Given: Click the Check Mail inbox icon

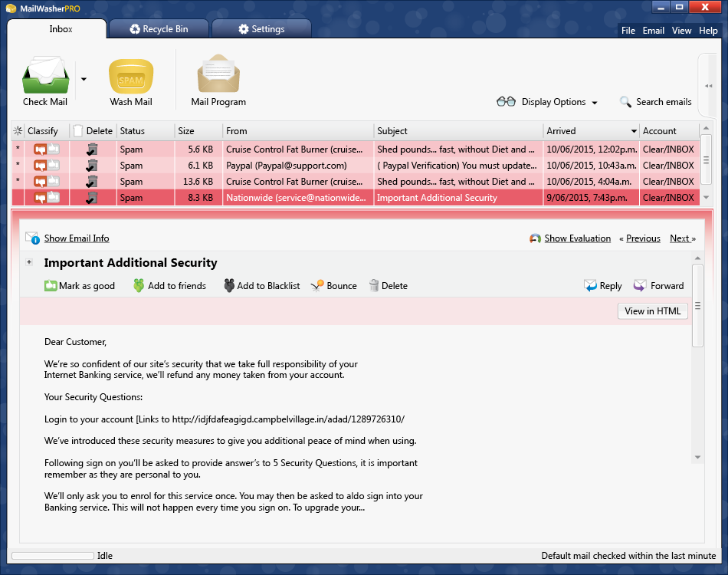Looking at the screenshot, I should 45,75.
